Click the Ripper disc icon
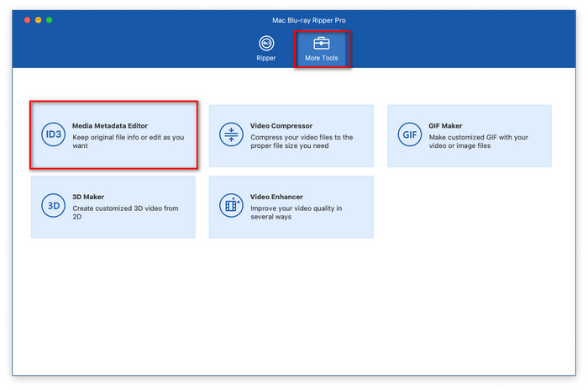588x390 pixels. [x=265, y=42]
